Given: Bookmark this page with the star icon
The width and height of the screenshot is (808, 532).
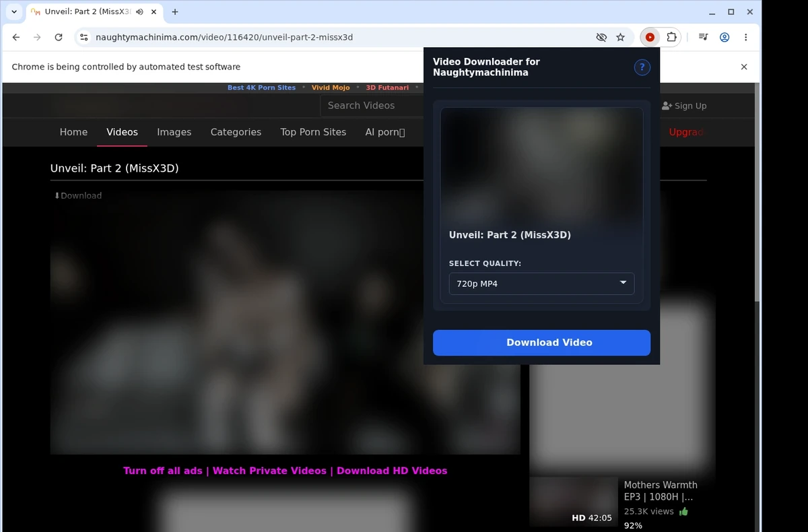Looking at the screenshot, I should (x=621, y=38).
